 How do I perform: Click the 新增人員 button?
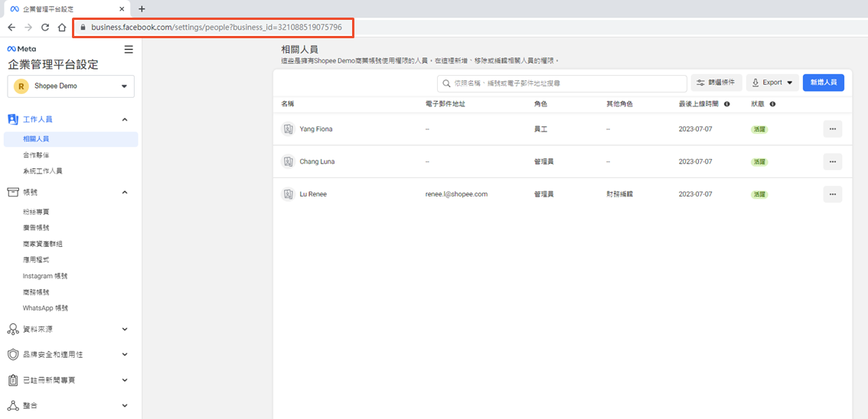(x=823, y=83)
